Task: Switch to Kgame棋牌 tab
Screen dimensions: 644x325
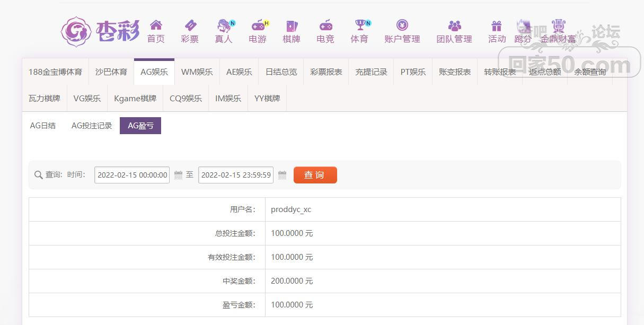Action: click(135, 98)
